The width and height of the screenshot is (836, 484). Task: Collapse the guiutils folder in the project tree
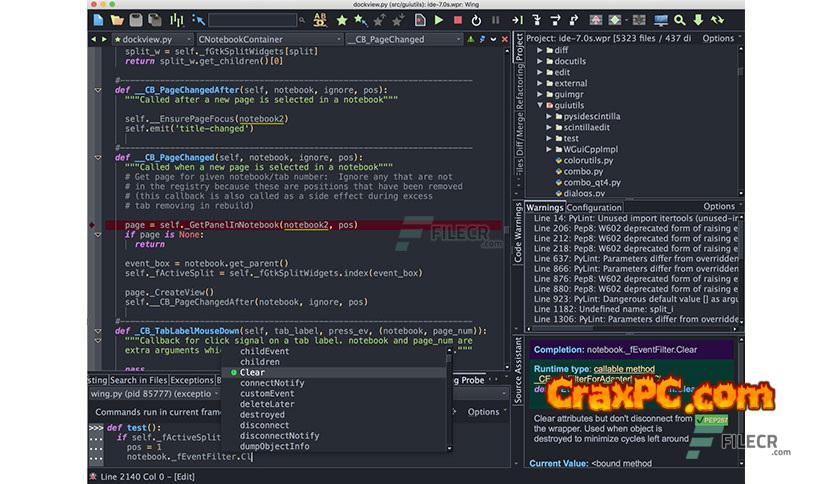click(540, 103)
